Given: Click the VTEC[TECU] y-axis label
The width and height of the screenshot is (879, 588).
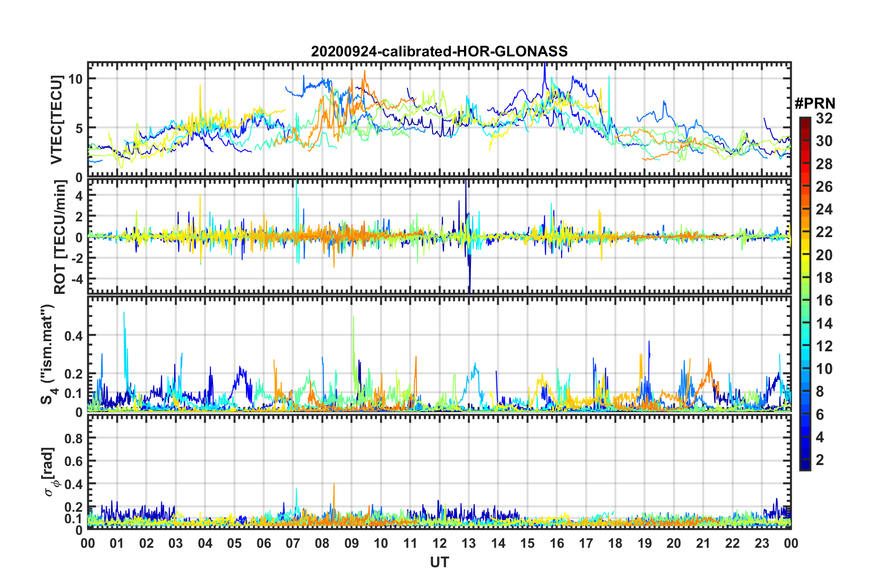Looking at the screenshot, I should coord(56,120).
